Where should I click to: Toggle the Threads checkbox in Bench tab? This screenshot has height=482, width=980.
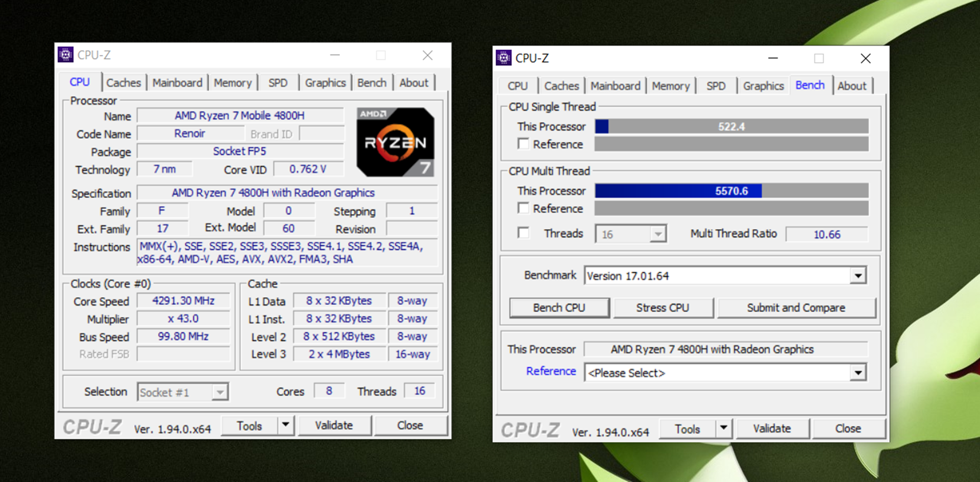523,233
